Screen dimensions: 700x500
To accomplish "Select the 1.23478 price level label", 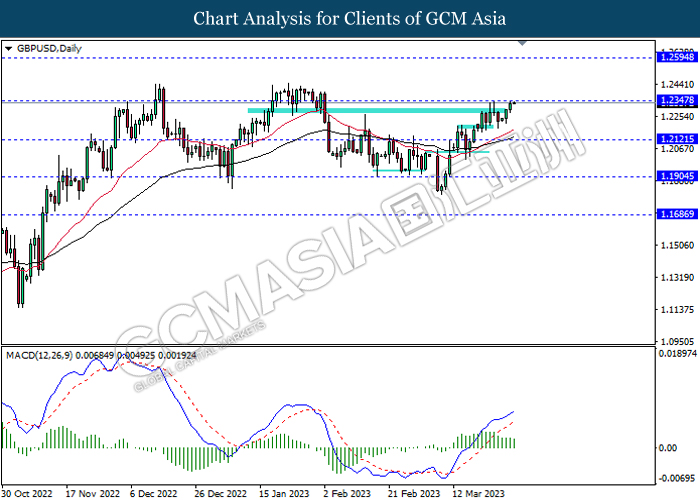I will pos(677,100).
